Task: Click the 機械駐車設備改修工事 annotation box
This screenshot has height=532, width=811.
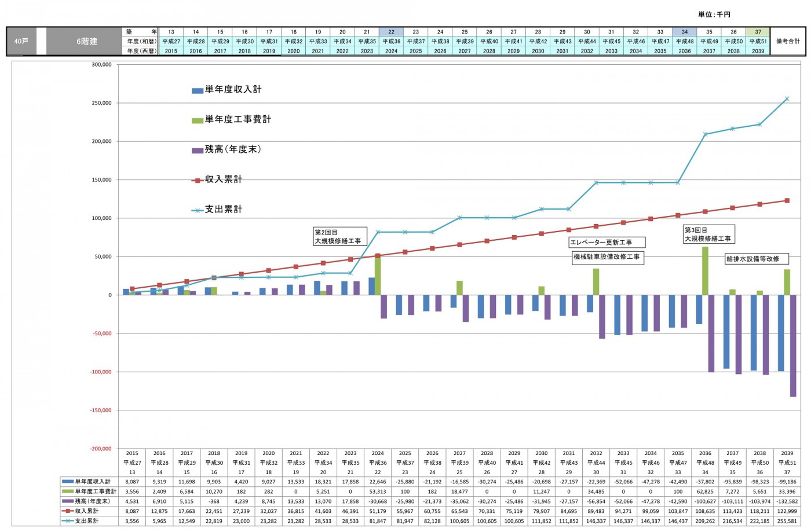Action: point(607,257)
